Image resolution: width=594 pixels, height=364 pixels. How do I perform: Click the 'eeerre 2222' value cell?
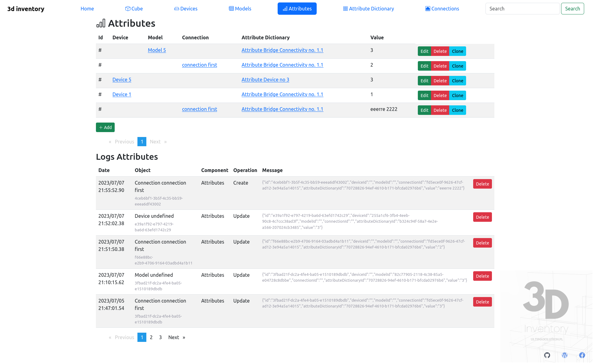coord(384,109)
